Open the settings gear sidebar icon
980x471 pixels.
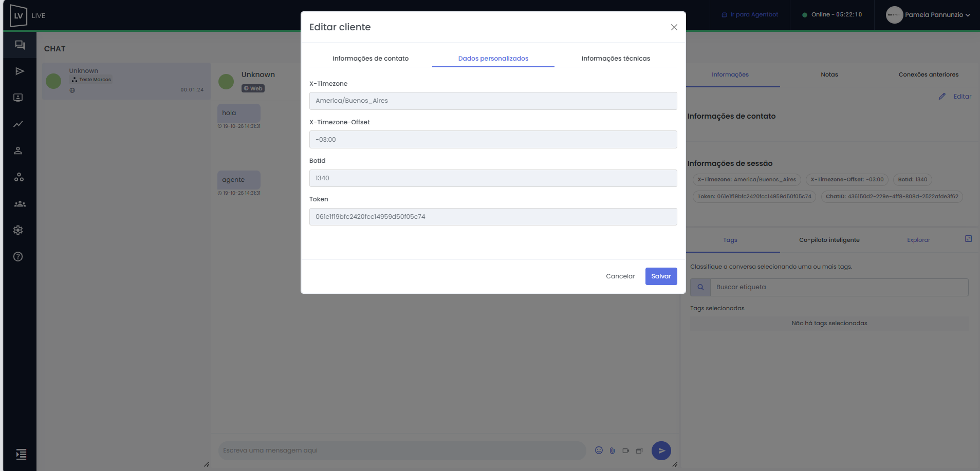point(19,230)
